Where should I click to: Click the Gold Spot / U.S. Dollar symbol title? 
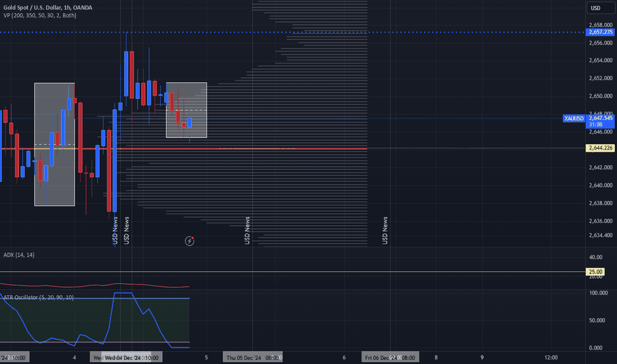48,7
